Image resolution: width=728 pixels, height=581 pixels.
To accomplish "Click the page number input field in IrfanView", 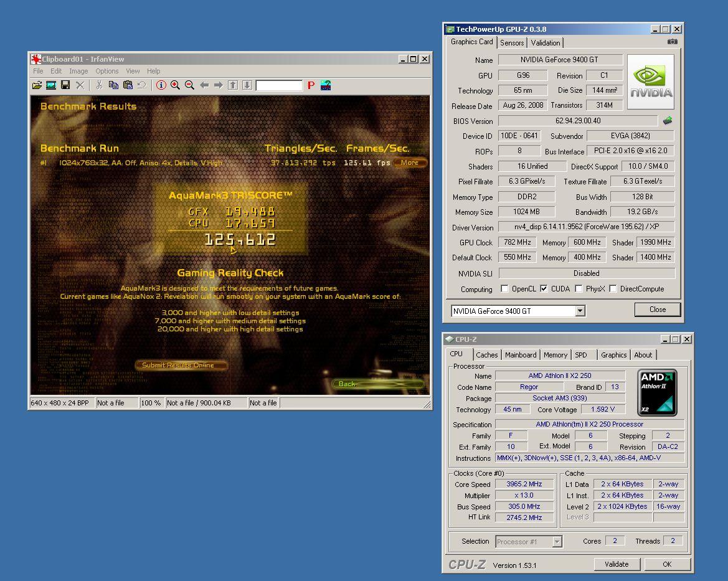I will [x=279, y=85].
